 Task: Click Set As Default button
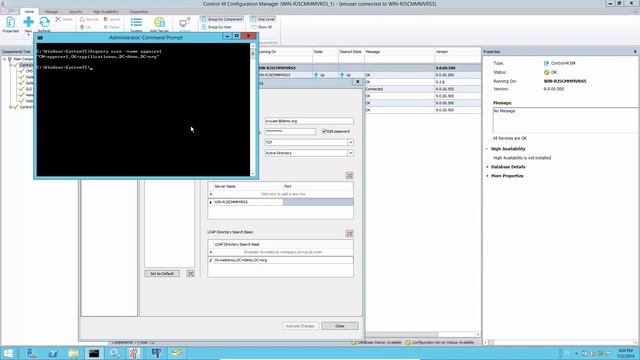tap(162, 273)
